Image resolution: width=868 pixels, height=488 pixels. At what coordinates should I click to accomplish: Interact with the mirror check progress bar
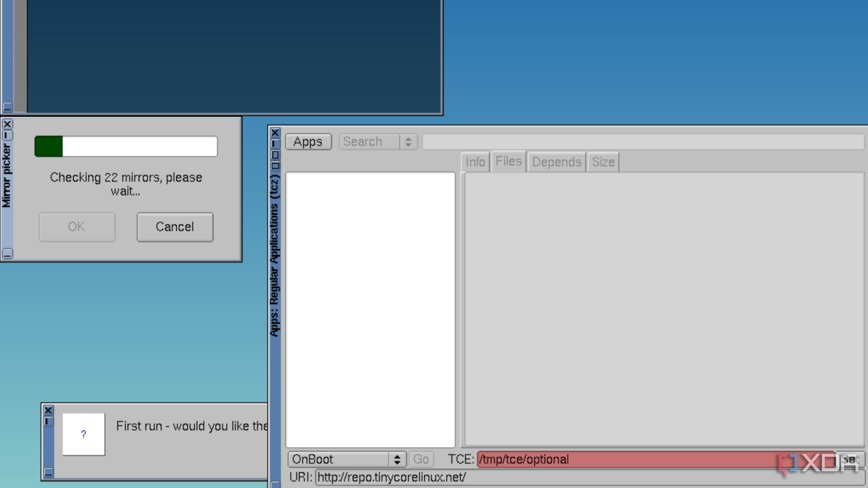click(126, 146)
